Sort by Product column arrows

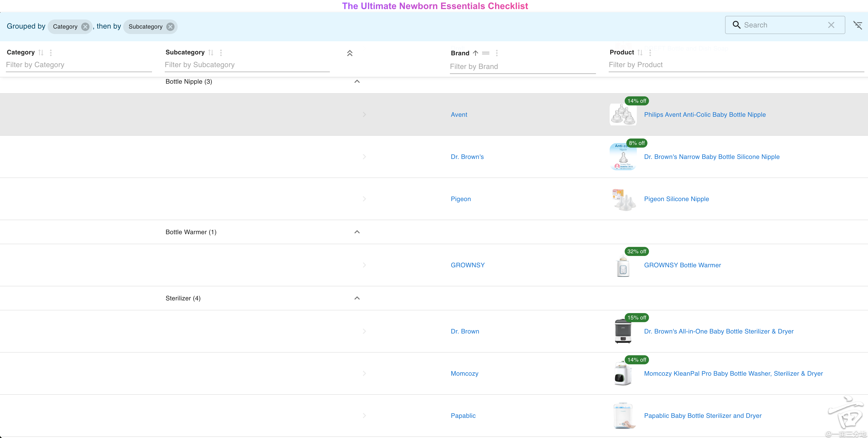(640, 53)
